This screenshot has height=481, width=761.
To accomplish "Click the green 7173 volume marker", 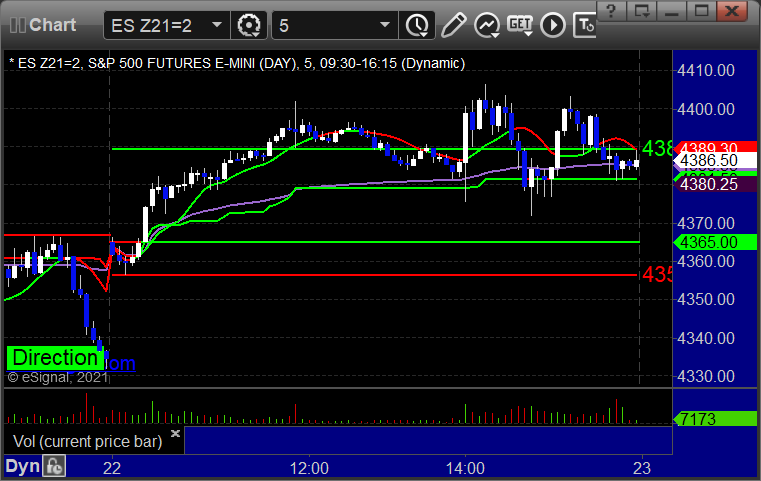I will [715, 418].
